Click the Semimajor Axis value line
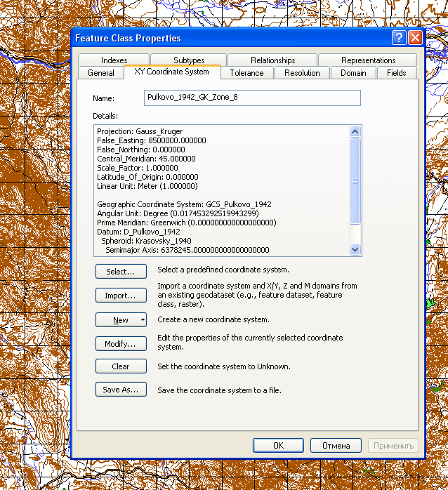 click(187, 250)
